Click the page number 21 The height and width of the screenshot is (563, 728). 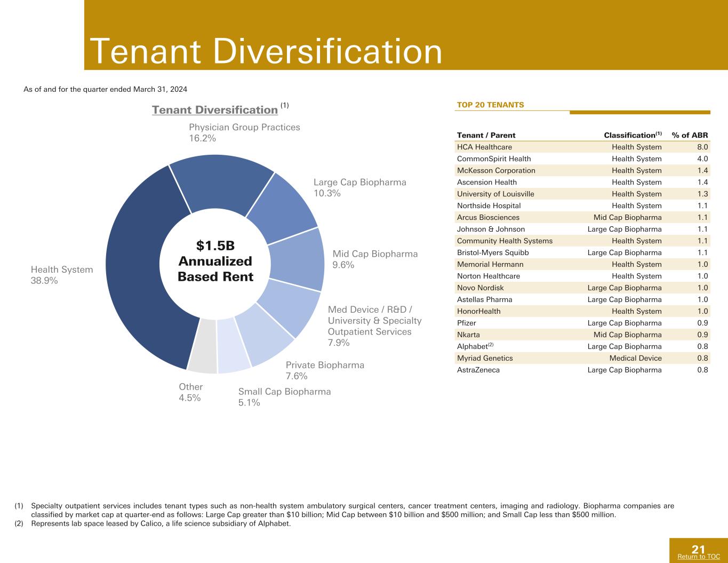click(698, 550)
